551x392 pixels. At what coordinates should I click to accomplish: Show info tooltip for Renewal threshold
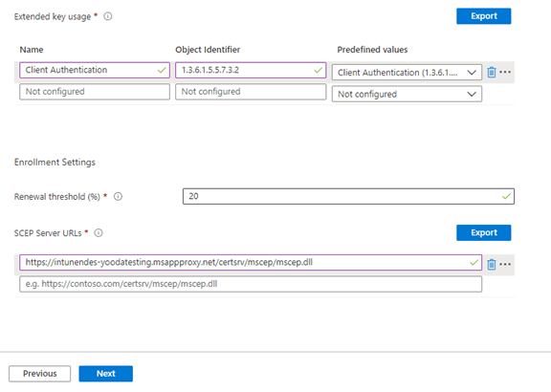118,197
